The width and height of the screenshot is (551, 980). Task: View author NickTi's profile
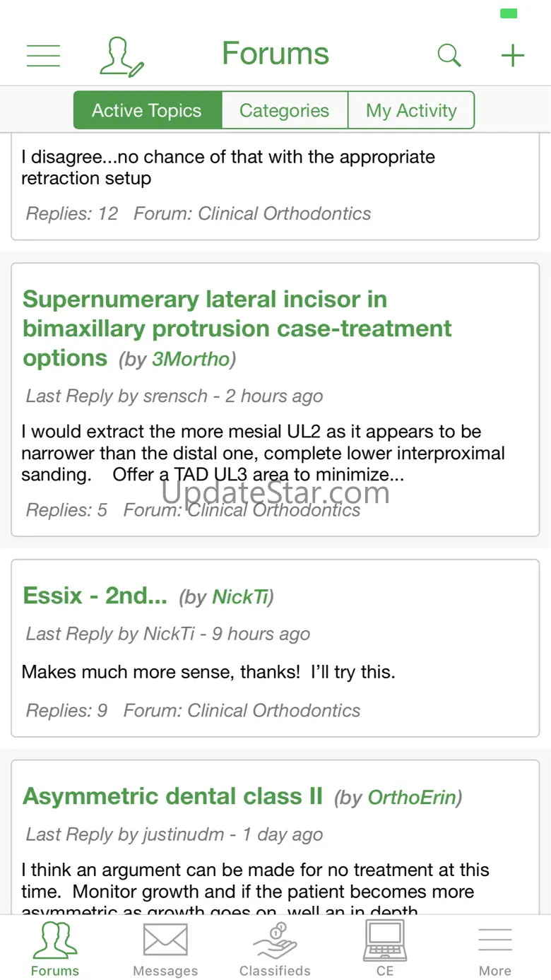pos(240,597)
